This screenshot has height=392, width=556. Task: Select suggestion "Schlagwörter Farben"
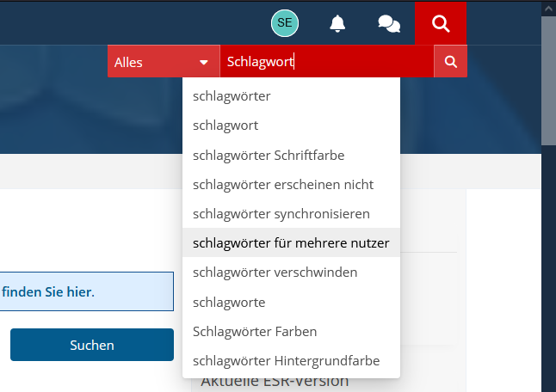pyautogui.click(x=255, y=331)
